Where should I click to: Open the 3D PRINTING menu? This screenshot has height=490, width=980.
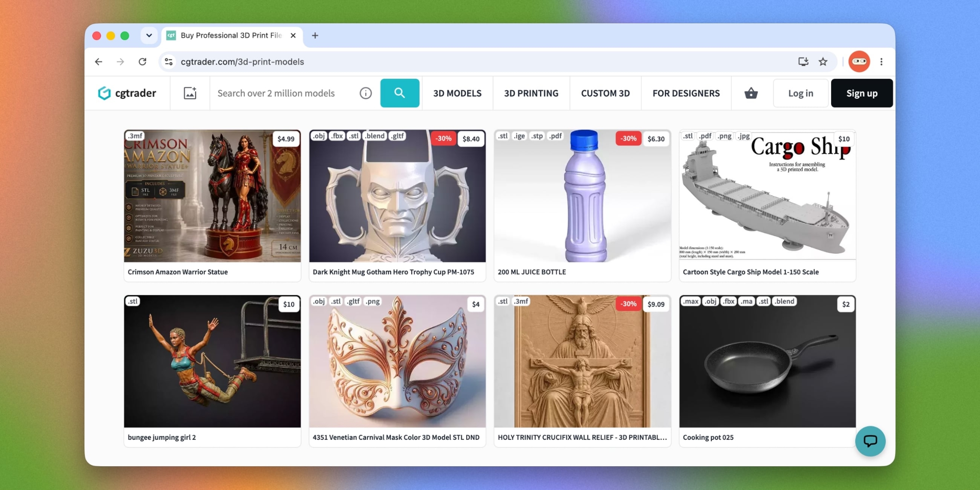(531, 93)
